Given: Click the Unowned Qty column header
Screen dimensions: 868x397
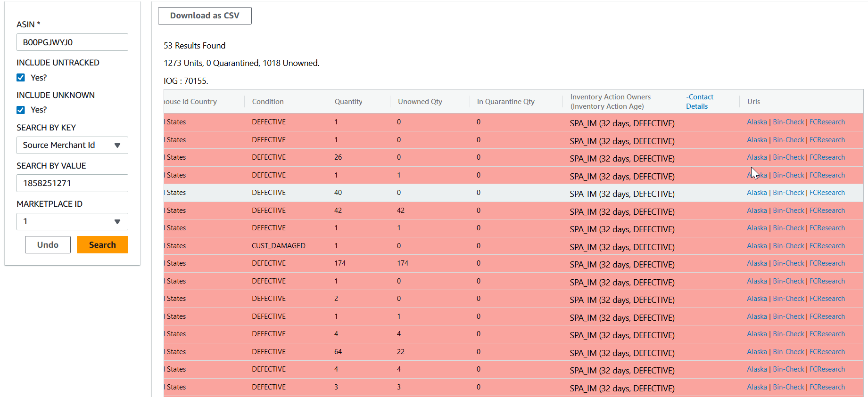Looking at the screenshot, I should [420, 102].
